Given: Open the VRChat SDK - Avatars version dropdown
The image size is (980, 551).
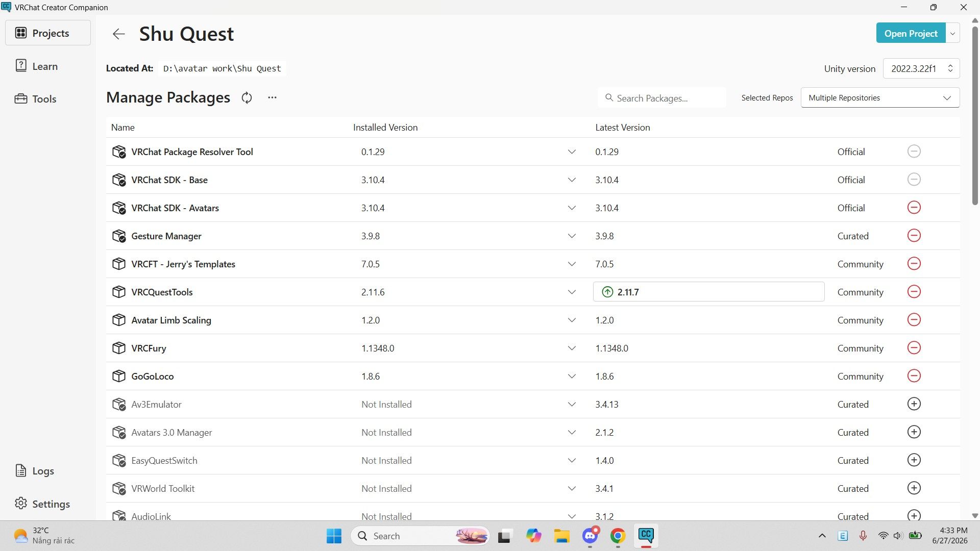Looking at the screenshot, I should [x=572, y=208].
